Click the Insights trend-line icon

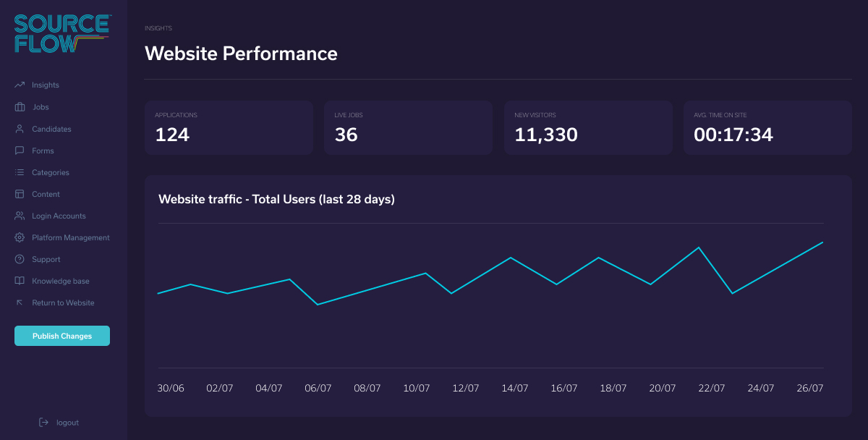click(x=20, y=85)
